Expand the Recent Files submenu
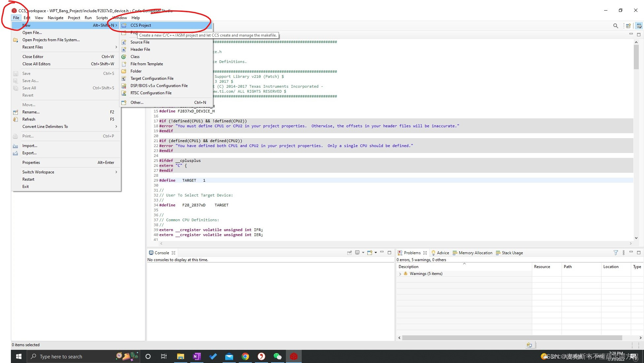 pos(66,47)
